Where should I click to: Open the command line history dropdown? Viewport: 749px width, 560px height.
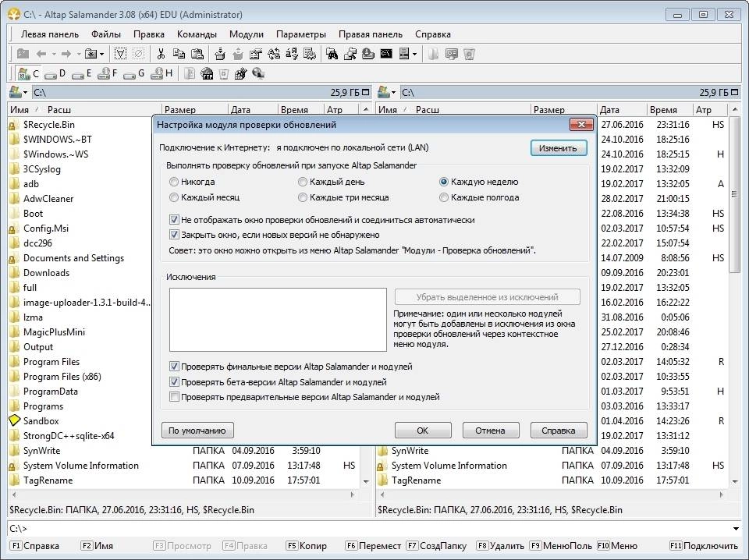click(736, 529)
